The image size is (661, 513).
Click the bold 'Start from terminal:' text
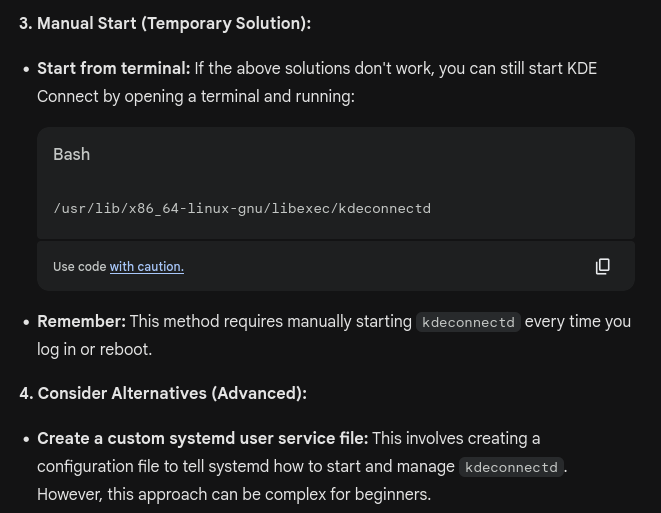[114, 68]
